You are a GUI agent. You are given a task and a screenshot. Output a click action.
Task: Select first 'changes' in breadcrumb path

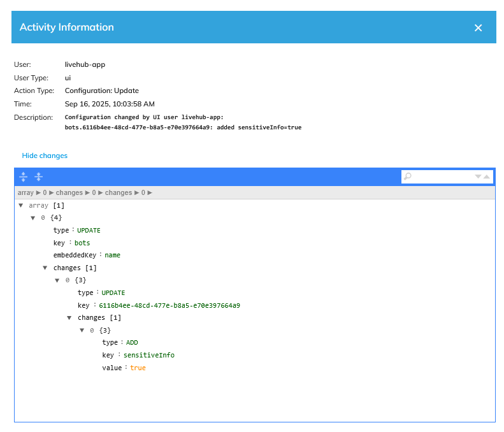(x=69, y=192)
